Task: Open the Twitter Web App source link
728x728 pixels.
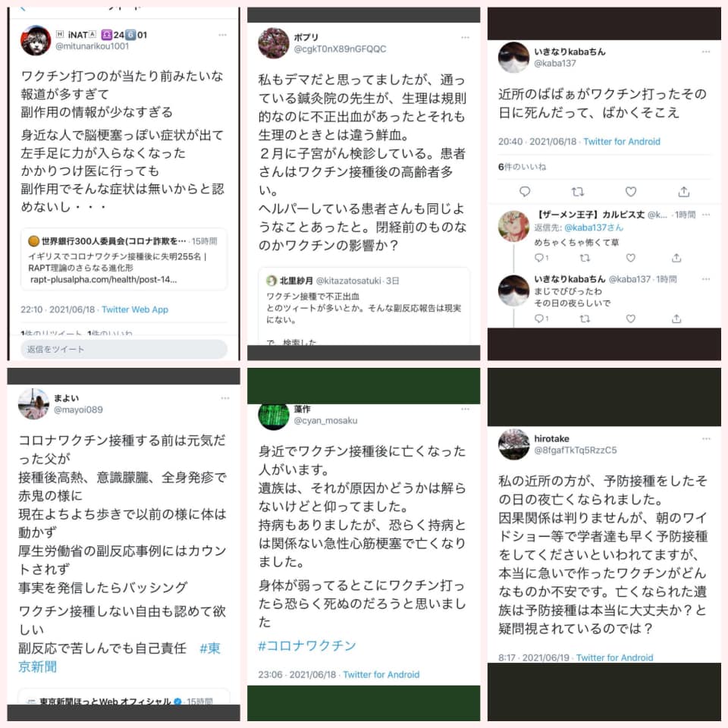Action: (135, 309)
